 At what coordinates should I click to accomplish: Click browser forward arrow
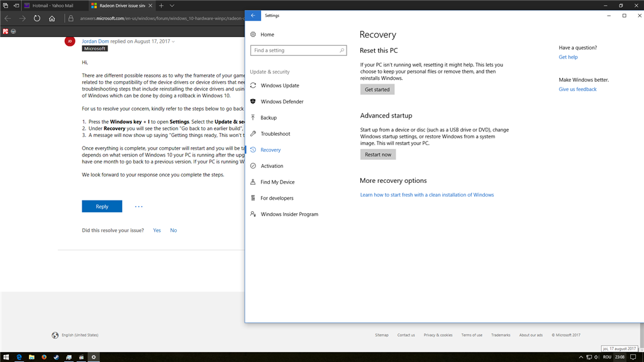[x=22, y=18]
